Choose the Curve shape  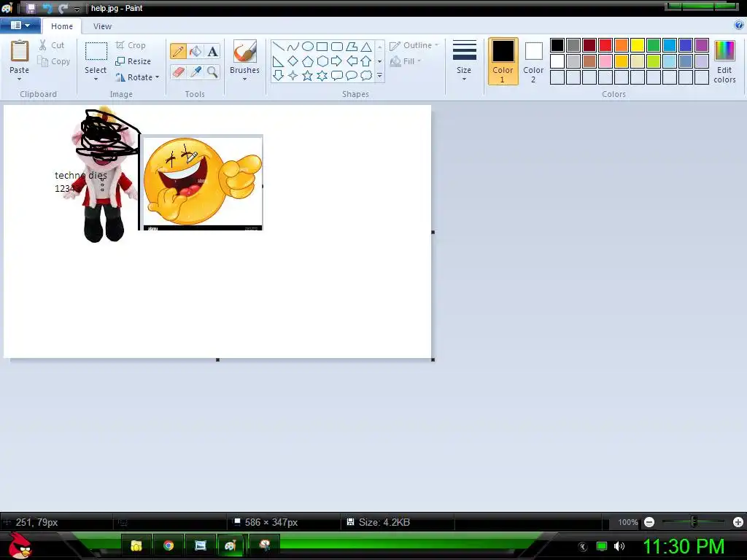[x=293, y=46]
